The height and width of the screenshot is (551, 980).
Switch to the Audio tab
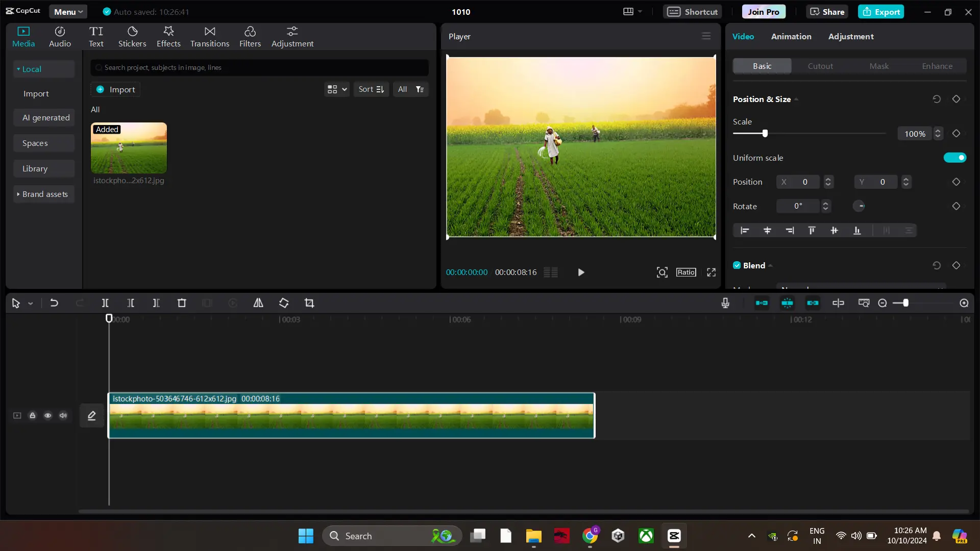tap(60, 37)
